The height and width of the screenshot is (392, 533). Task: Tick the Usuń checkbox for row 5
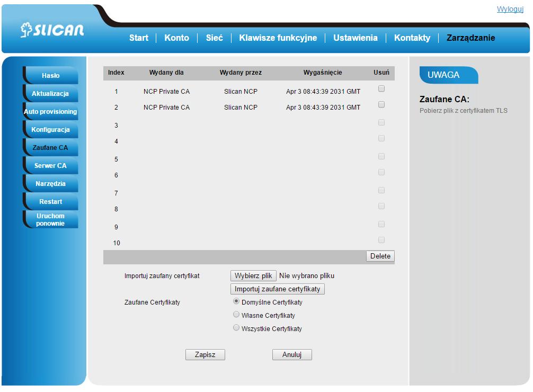[x=381, y=156]
